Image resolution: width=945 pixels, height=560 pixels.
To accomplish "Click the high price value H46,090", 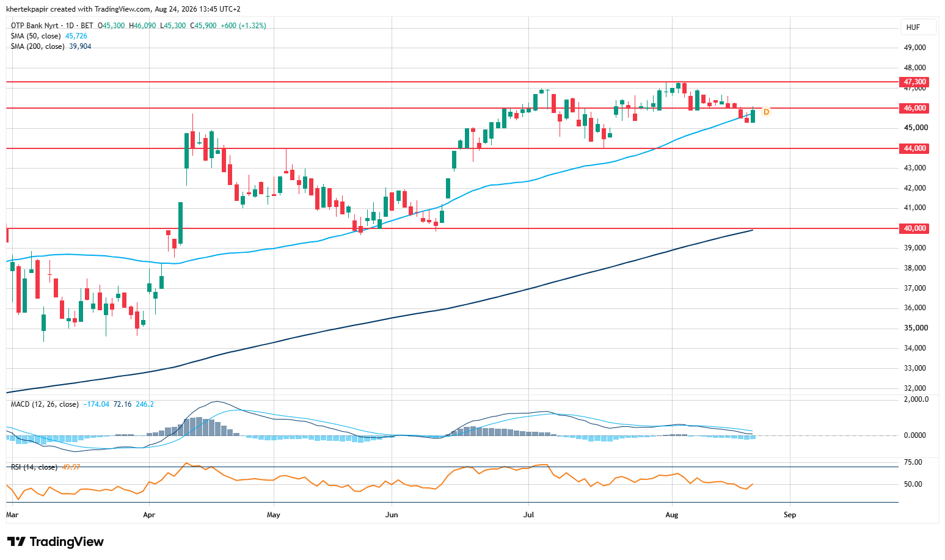I will tap(142, 26).
